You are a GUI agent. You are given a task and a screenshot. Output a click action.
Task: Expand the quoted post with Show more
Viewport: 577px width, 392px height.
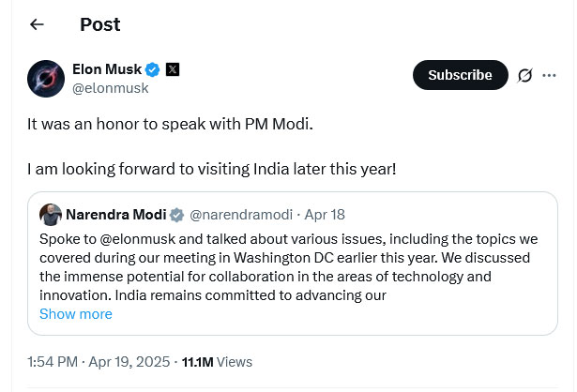tap(75, 314)
